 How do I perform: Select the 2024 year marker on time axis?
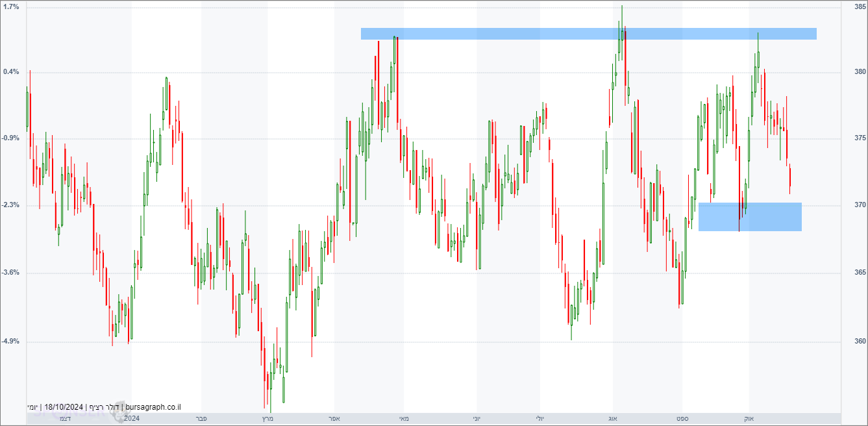tap(132, 419)
